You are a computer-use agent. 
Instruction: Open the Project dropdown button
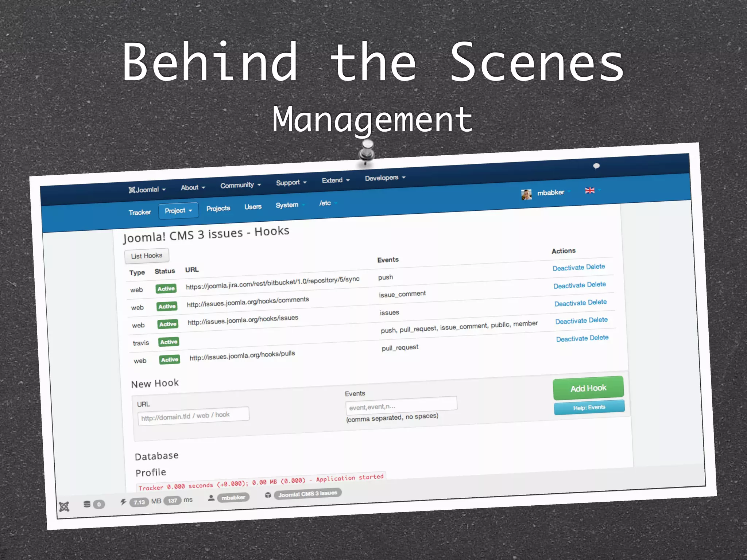pos(178,210)
